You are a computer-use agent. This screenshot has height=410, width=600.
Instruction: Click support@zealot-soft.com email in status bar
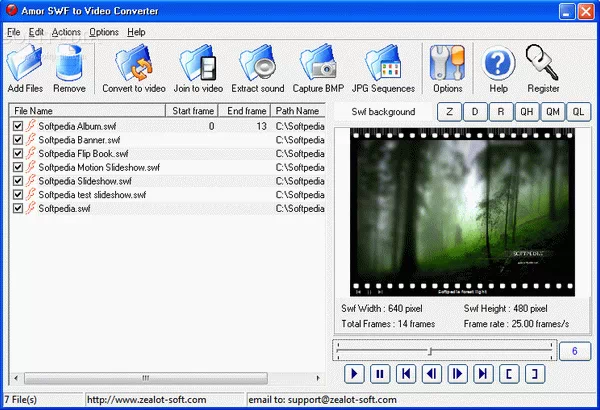[342, 400]
